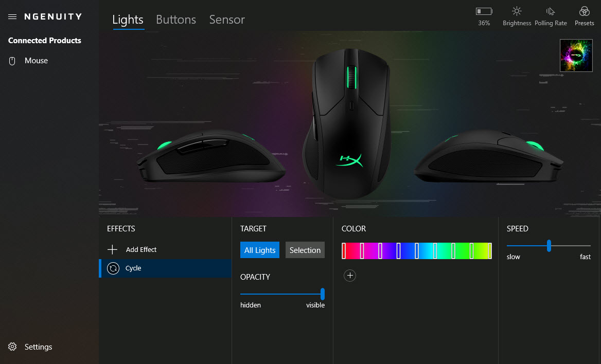This screenshot has height=364, width=601.
Task: Select the All Lights target
Action: pyautogui.click(x=260, y=250)
